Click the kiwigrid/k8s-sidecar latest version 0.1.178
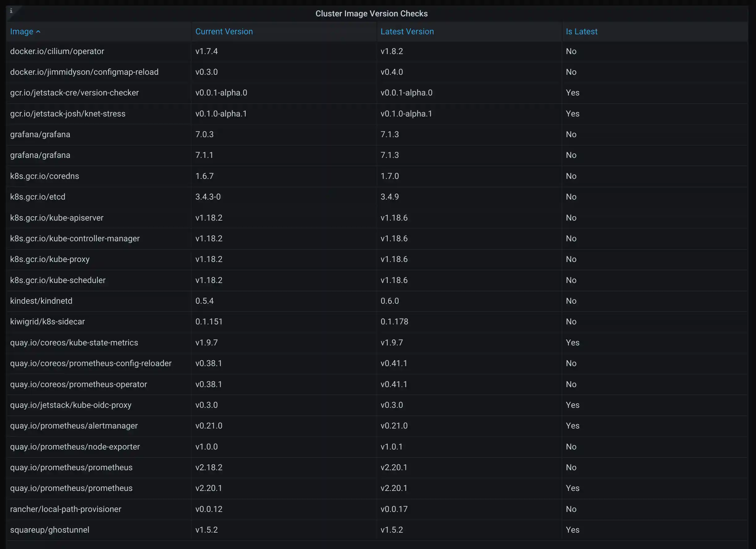This screenshot has height=549, width=756. [x=394, y=322]
